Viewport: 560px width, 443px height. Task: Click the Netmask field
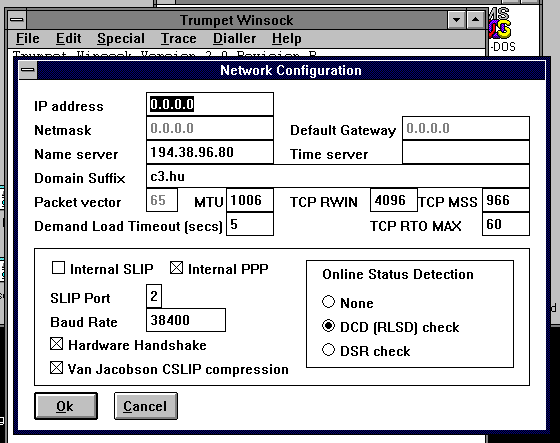210,128
